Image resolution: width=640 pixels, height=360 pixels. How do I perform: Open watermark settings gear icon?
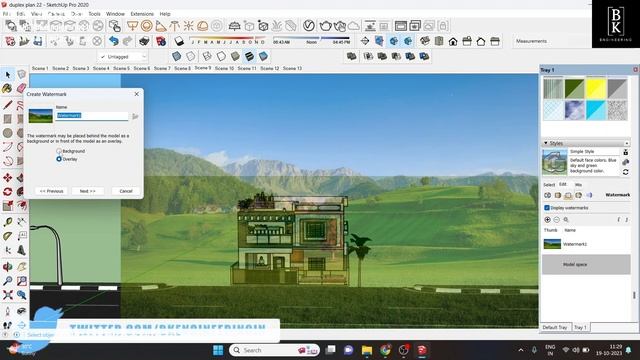(x=566, y=220)
